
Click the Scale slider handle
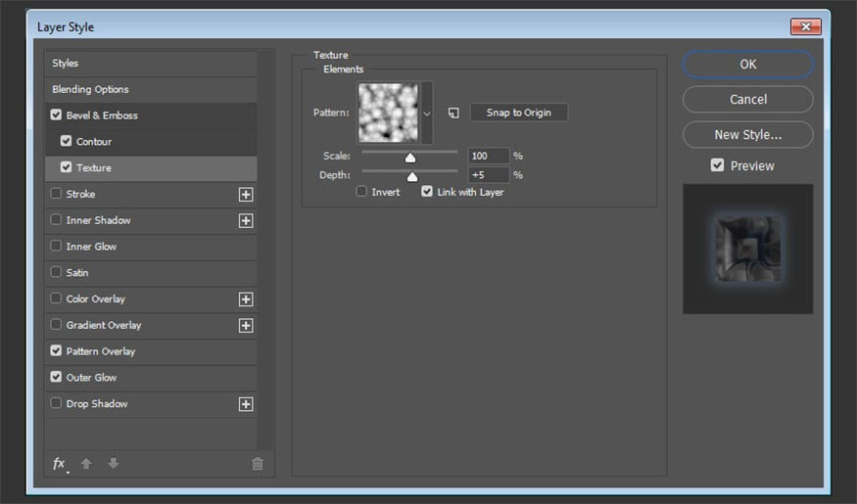click(410, 157)
